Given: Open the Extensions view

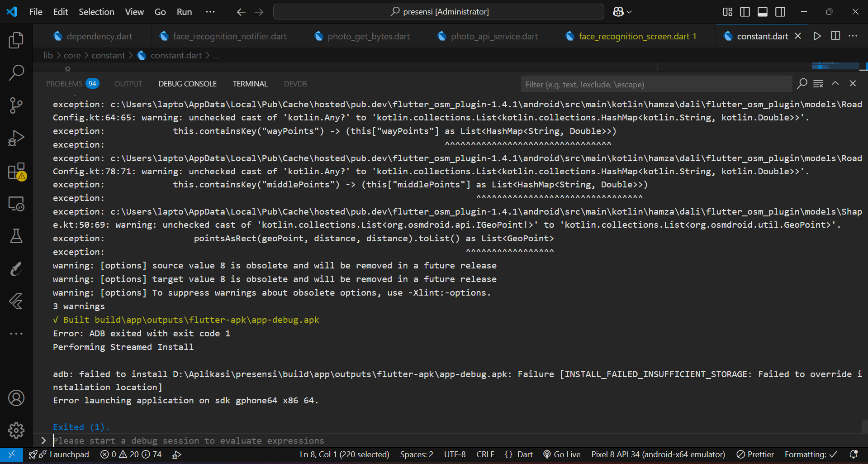Looking at the screenshot, I should pos(16,171).
